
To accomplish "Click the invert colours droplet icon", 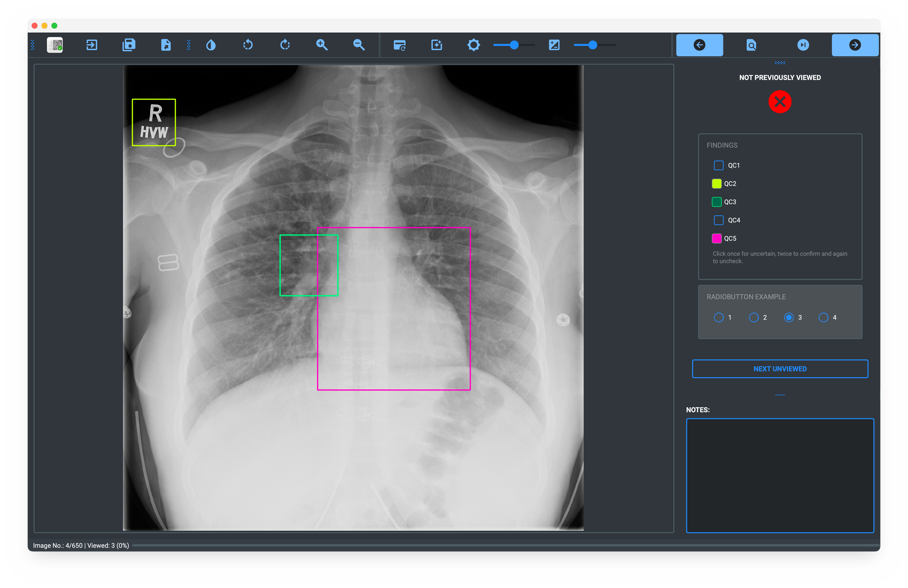I will point(211,45).
